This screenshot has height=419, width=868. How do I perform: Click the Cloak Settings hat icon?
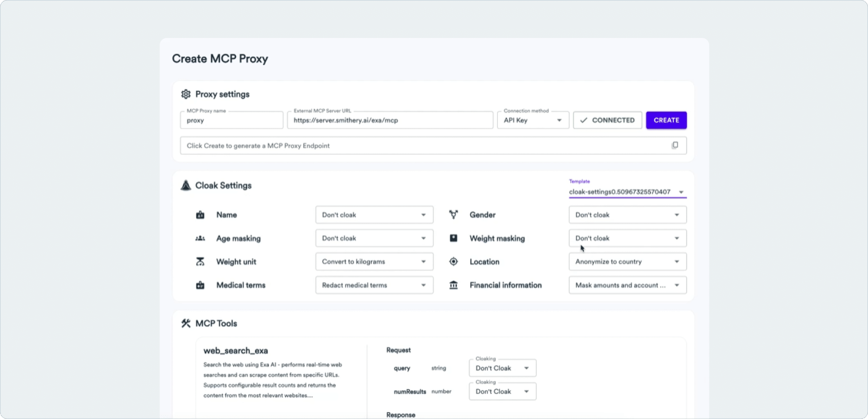(x=186, y=185)
